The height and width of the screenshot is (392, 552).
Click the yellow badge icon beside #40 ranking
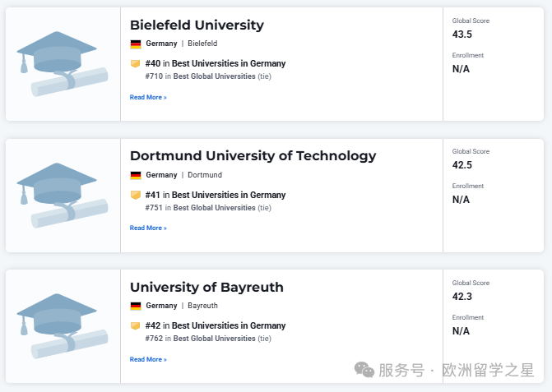[x=136, y=63]
